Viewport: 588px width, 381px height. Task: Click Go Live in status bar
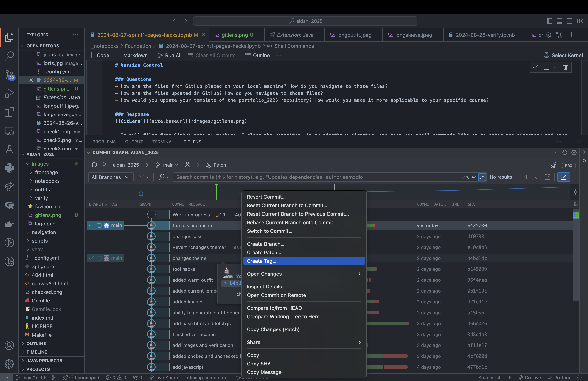point(530,377)
